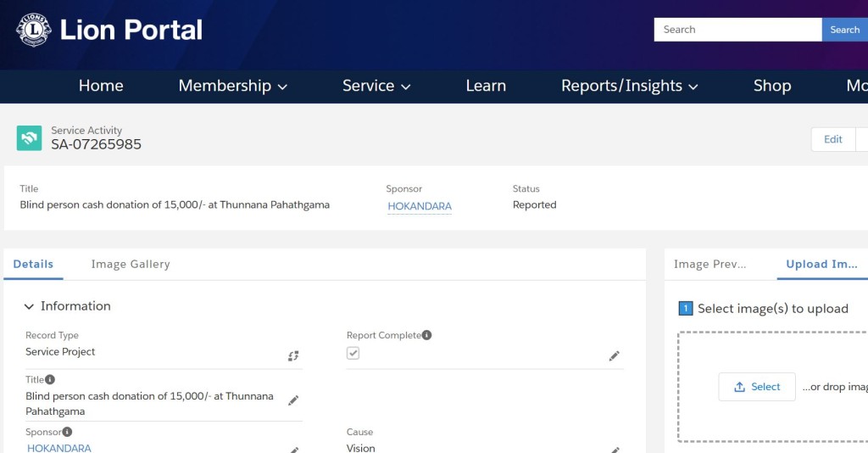Click the Report Complete info icon
This screenshot has width=868, height=453.
pyautogui.click(x=427, y=335)
